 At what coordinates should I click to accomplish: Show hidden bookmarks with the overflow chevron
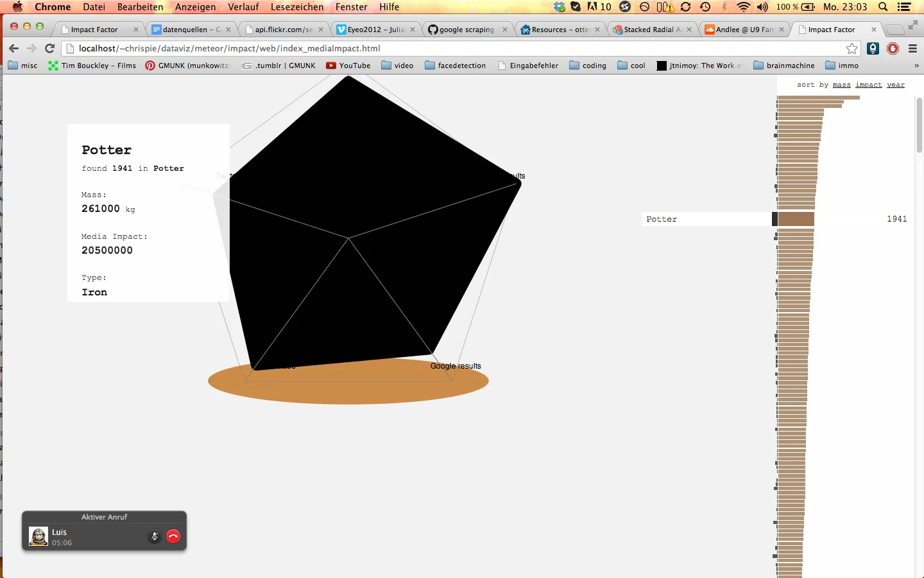[916, 66]
